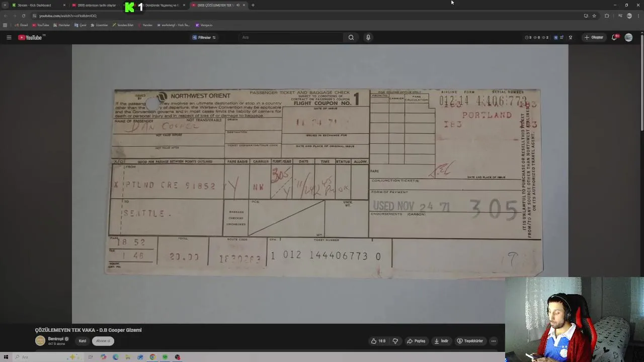Open the Gmail bookmark
The height and width of the screenshot is (362, 644).
tap(21, 25)
